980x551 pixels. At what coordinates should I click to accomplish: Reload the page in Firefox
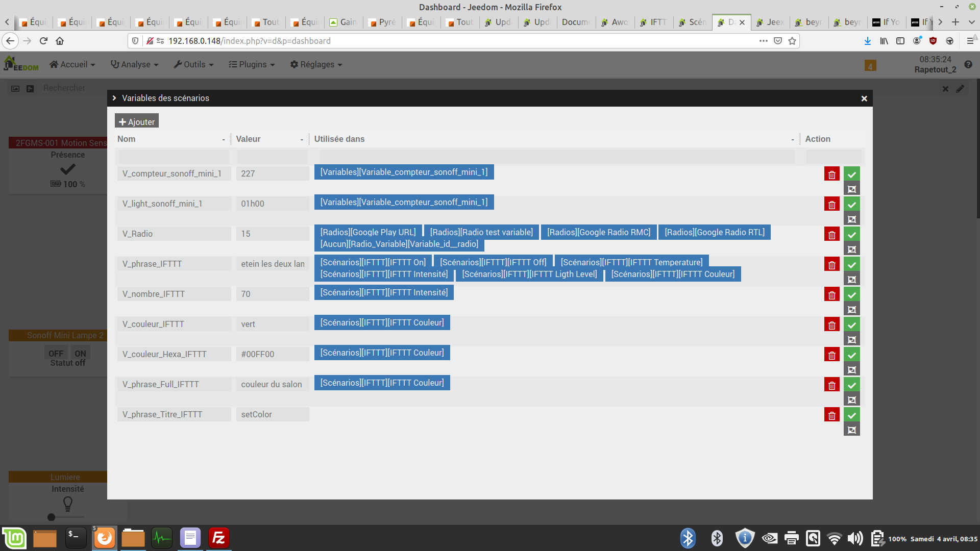tap(43, 41)
